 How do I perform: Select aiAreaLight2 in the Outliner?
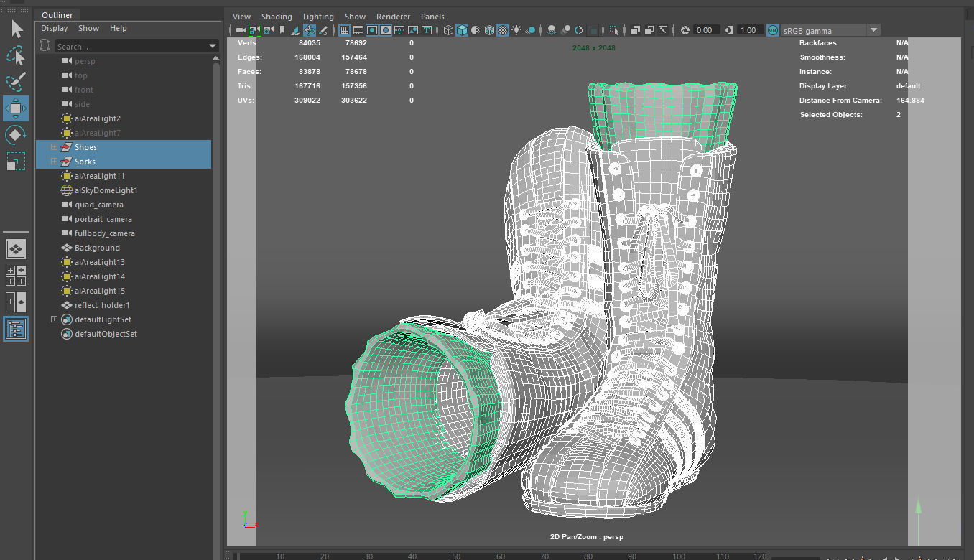point(98,118)
